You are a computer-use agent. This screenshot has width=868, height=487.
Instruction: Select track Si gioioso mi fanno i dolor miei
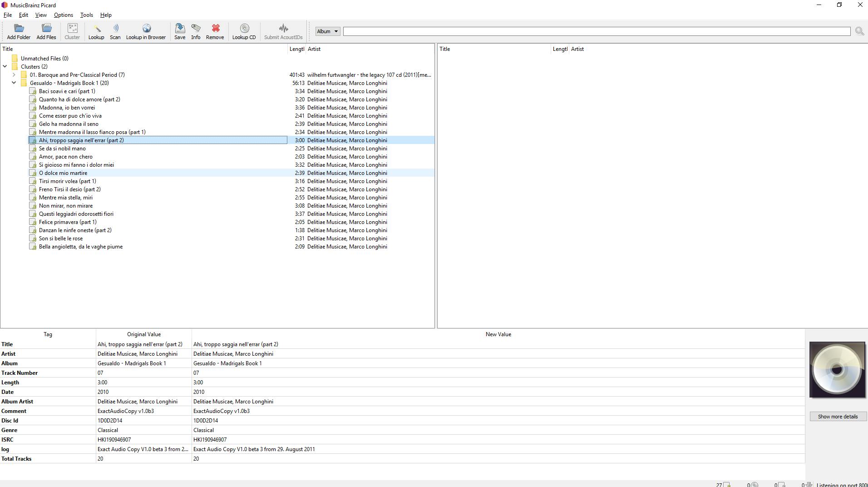point(76,164)
